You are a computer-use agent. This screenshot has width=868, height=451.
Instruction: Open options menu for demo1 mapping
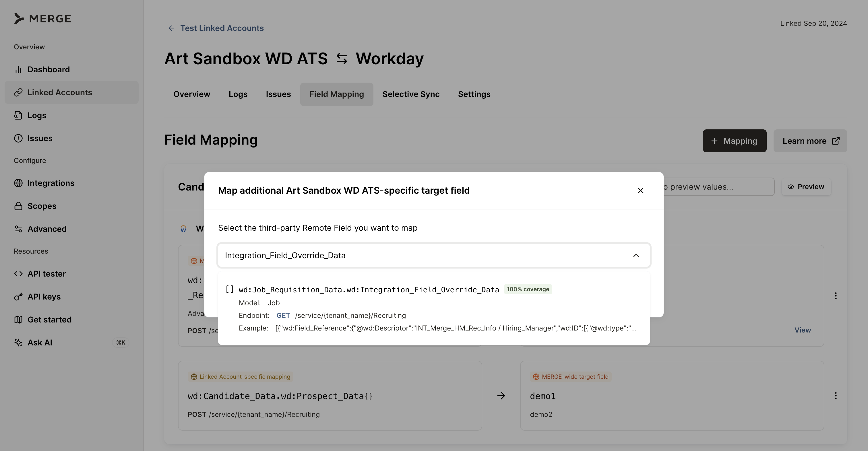point(836,396)
